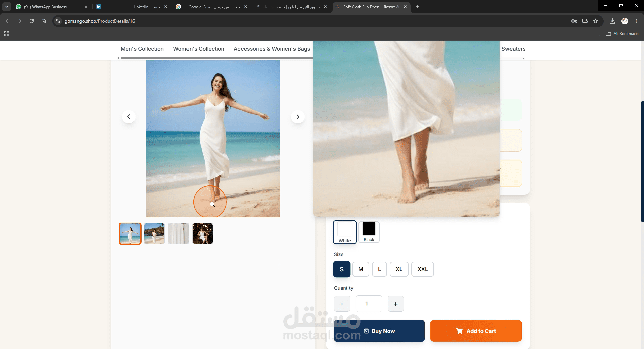The width and height of the screenshot is (644, 349).
Task: Click Add to Cart button
Action: tap(476, 331)
